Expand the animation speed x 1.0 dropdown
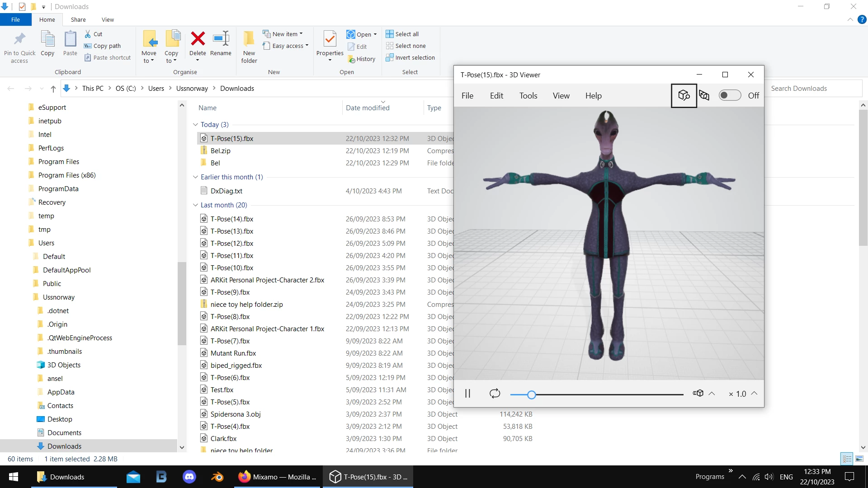This screenshot has width=868, height=488. click(x=754, y=394)
